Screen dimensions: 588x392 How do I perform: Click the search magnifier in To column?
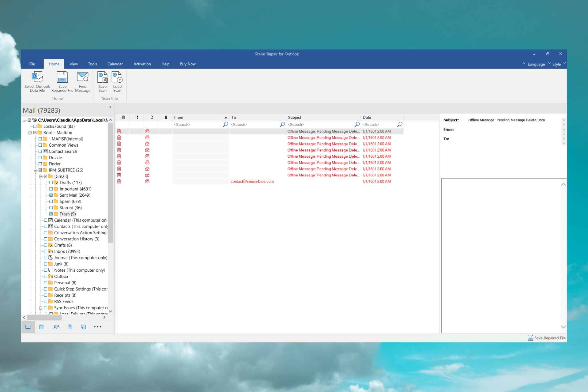(282, 124)
